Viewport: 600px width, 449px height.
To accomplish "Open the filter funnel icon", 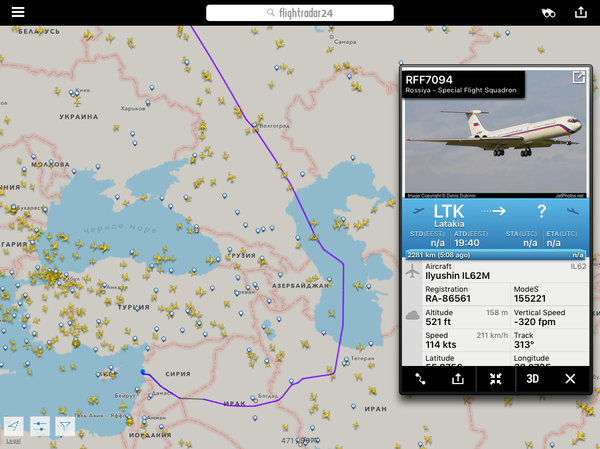I will pos(65,426).
